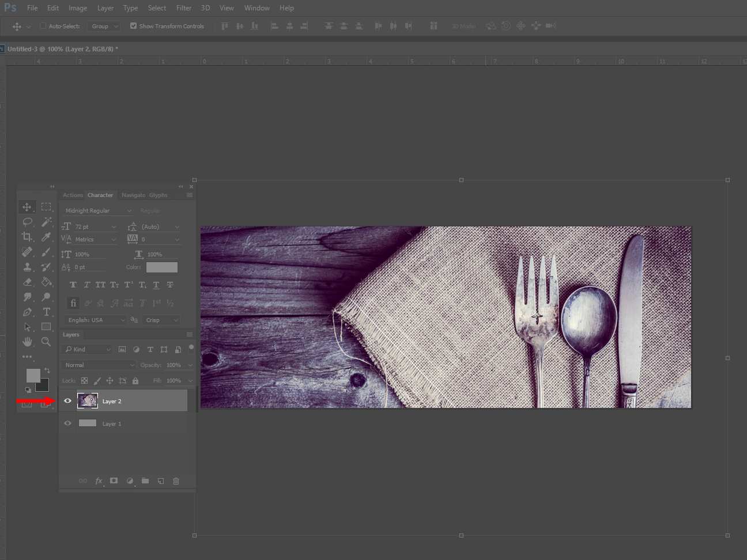Select the Horizontal Type tool
This screenshot has height=560, width=747.
pyautogui.click(x=46, y=312)
